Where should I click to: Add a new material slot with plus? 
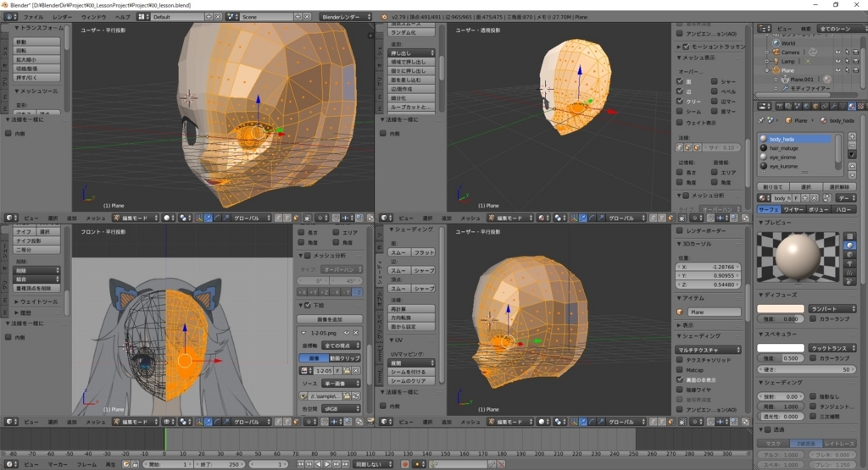[852, 136]
